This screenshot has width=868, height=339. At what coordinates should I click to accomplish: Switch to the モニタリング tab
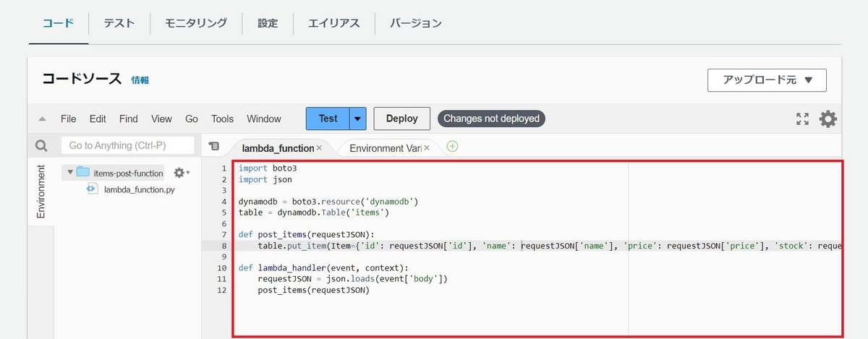[x=195, y=23]
